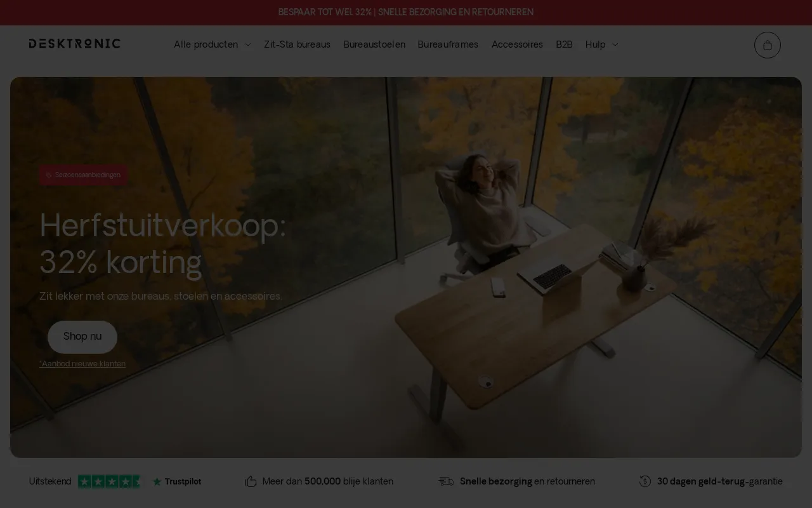
Task: Click the Herfstuitverkoop 32% korting heading
Action: (162, 243)
